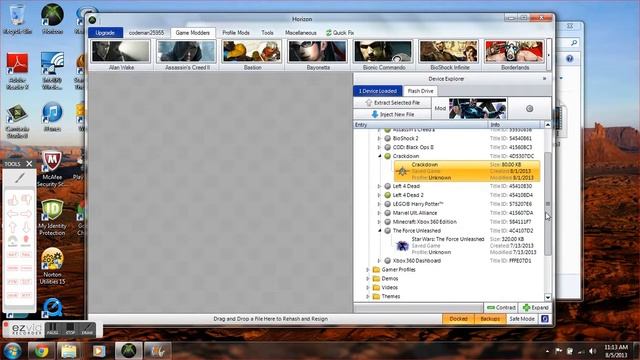Image resolution: width=640 pixels, height=360 pixels.
Task: Click the volume icon in system tray
Action: [x=593, y=351]
